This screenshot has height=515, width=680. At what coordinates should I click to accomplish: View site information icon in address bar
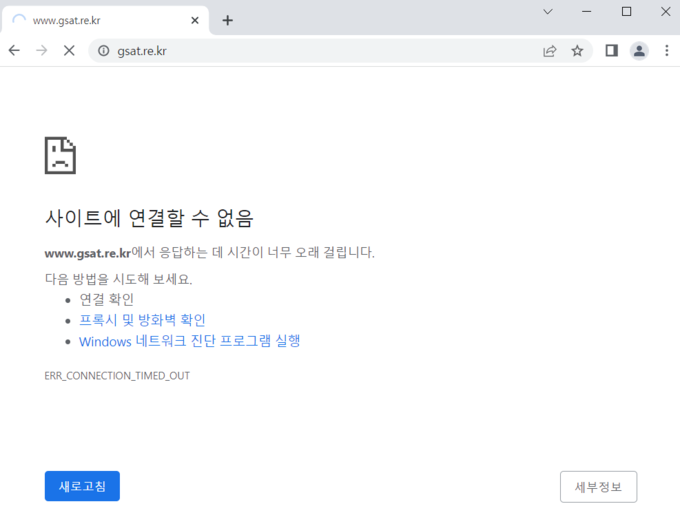tap(103, 51)
